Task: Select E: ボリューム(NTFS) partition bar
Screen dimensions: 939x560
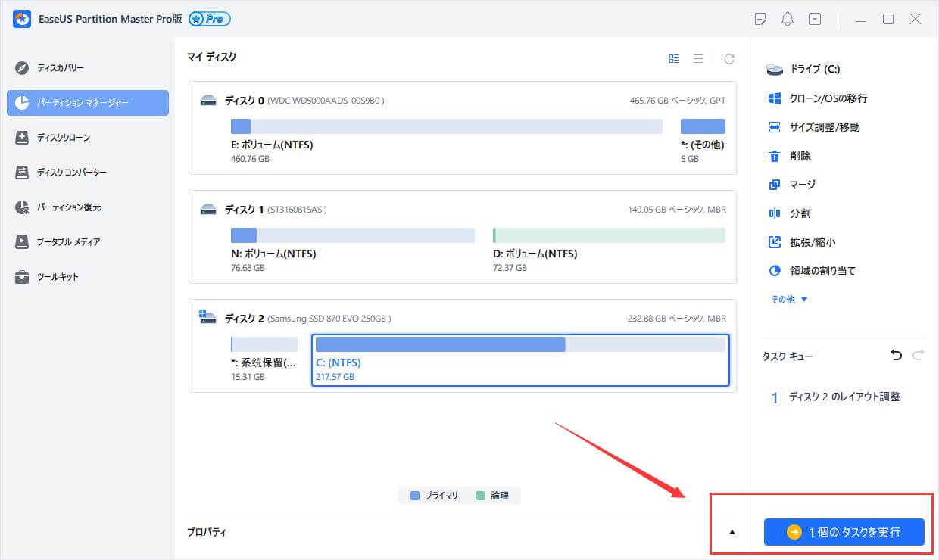Action: 446,126
